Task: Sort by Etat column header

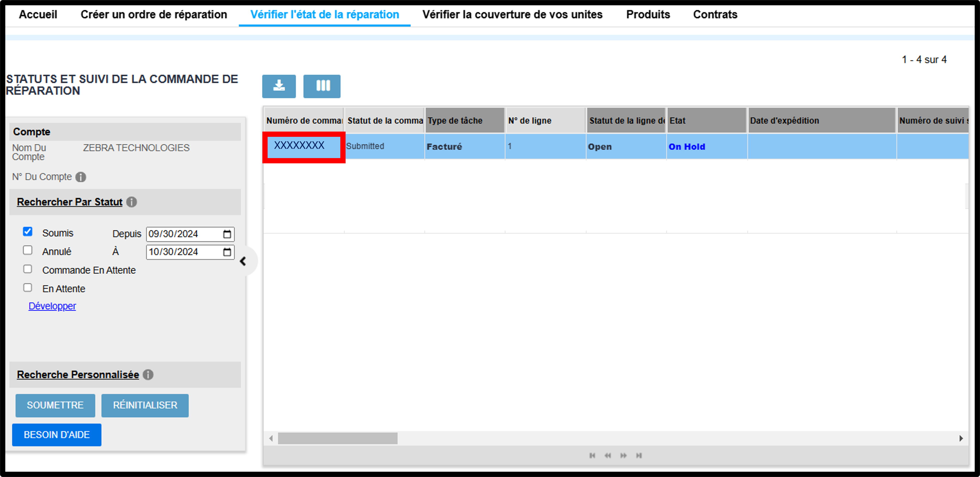Action: pos(707,120)
